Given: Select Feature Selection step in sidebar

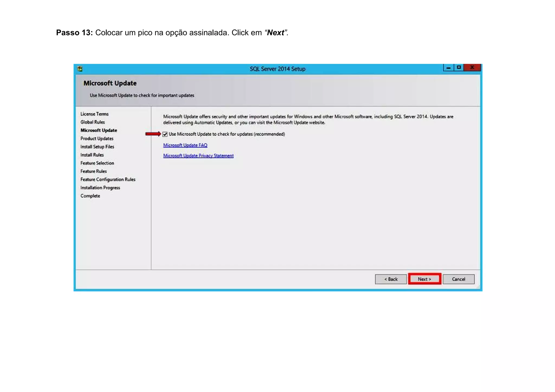Looking at the screenshot, I should click(x=97, y=163).
